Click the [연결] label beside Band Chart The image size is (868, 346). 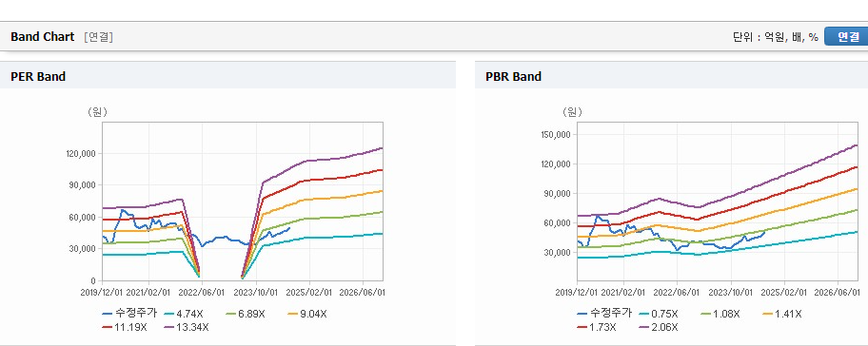tap(99, 37)
